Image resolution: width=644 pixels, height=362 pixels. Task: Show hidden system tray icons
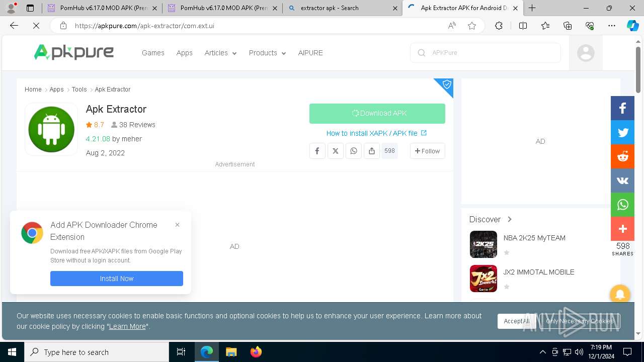tap(542, 352)
